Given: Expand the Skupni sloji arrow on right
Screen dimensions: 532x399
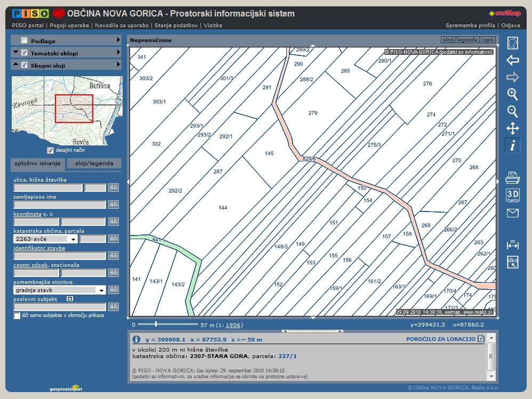Looking at the screenshot, I should pos(118,65).
